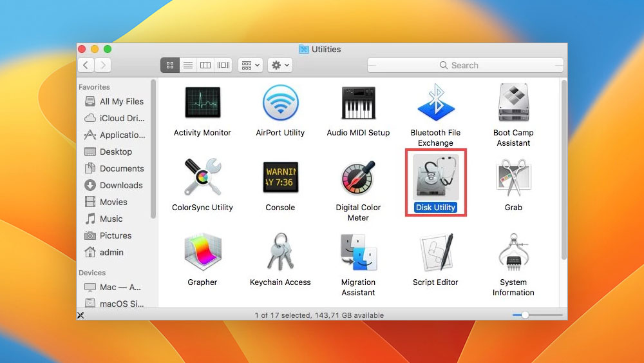Open Downloads folder in the sidebar
644x363 pixels.
point(115,186)
